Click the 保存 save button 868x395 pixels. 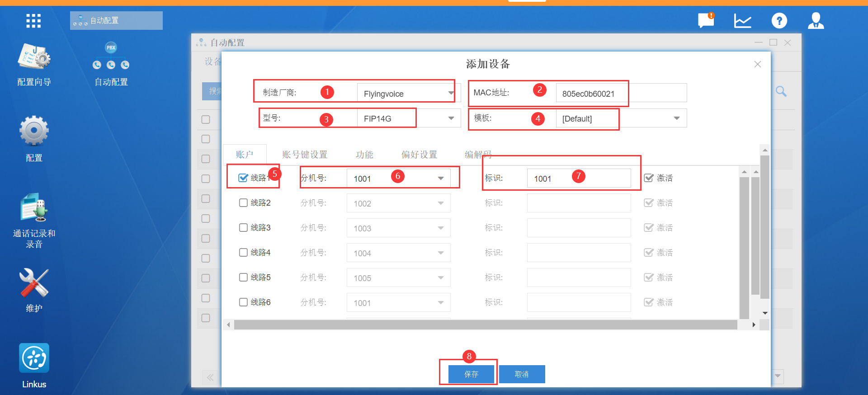pos(471,374)
